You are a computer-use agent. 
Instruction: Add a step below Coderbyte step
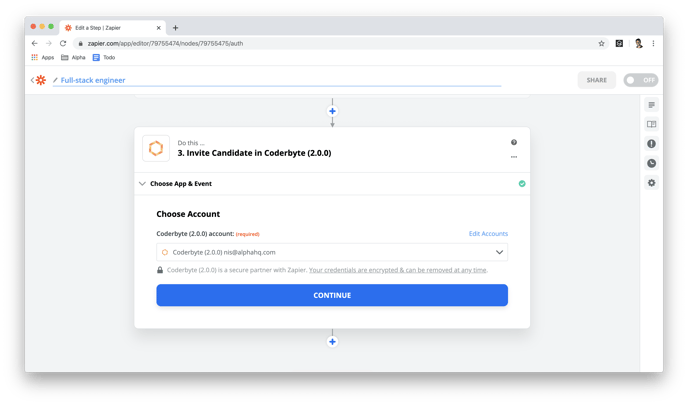332,341
